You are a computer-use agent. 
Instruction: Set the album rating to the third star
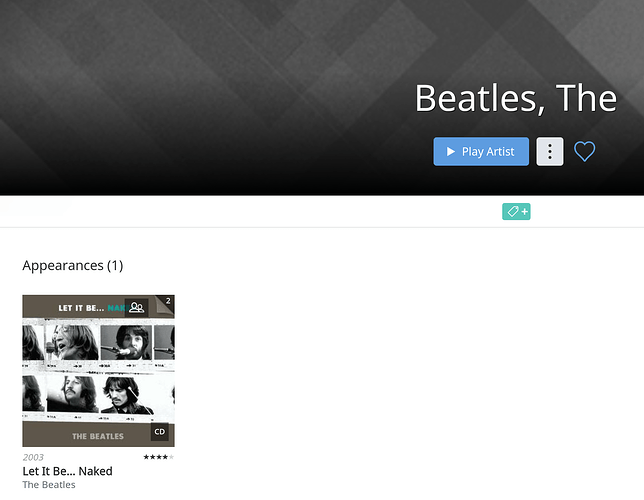click(x=159, y=457)
